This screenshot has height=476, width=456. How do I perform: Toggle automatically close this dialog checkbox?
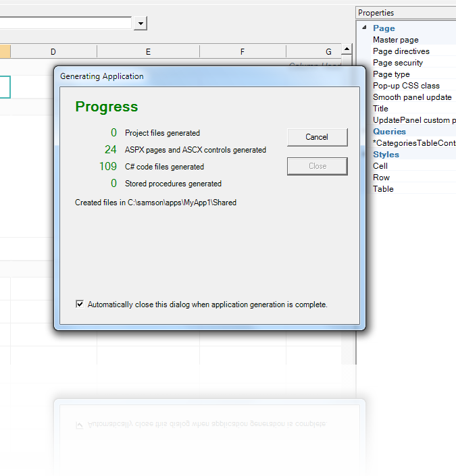(x=80, y=305)
